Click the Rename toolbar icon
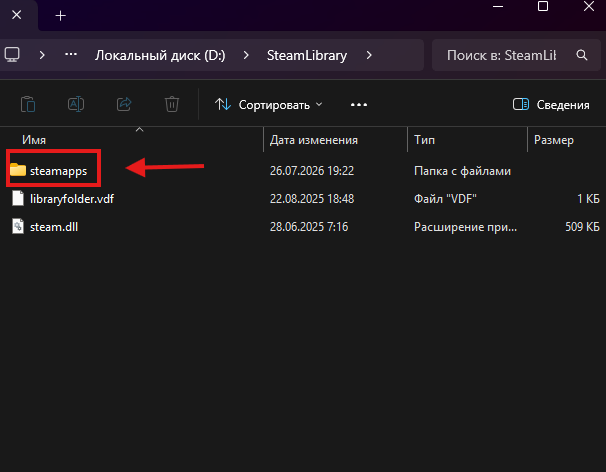Screen dimensions: 606x472 [76, 104]
